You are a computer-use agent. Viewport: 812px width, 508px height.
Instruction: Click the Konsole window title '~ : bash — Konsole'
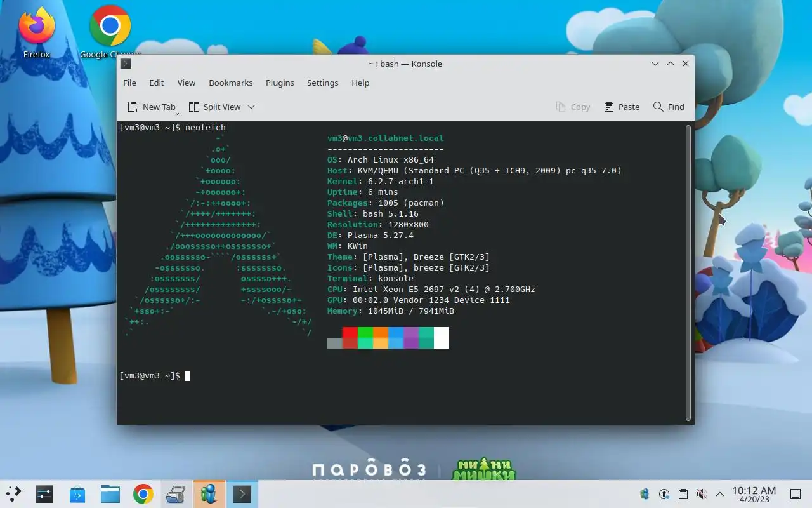pos(405,63)
